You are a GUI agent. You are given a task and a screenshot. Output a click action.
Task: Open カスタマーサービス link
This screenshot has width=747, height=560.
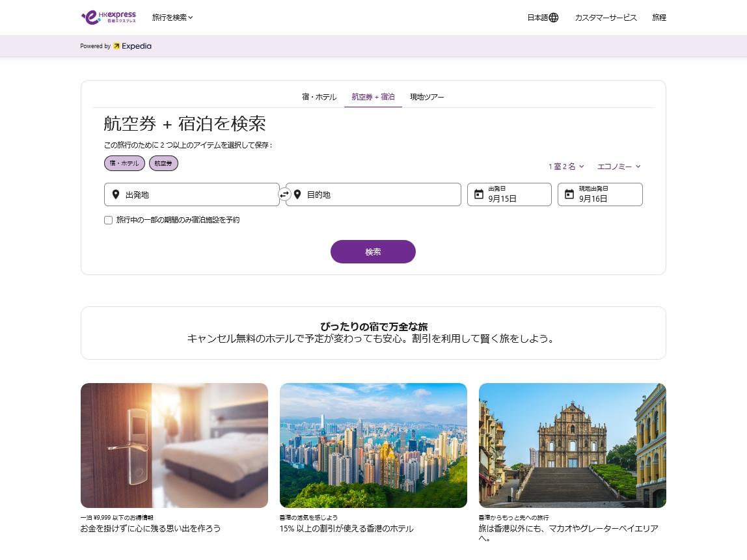[606, 18]
